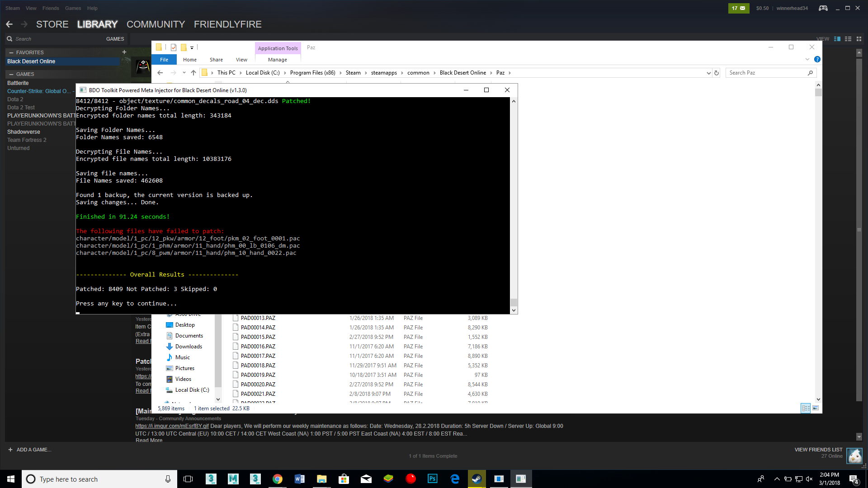Screen dimensions: 868x488
Task: Open the recent locations dropdown arrow
Action: pos(184,73)
